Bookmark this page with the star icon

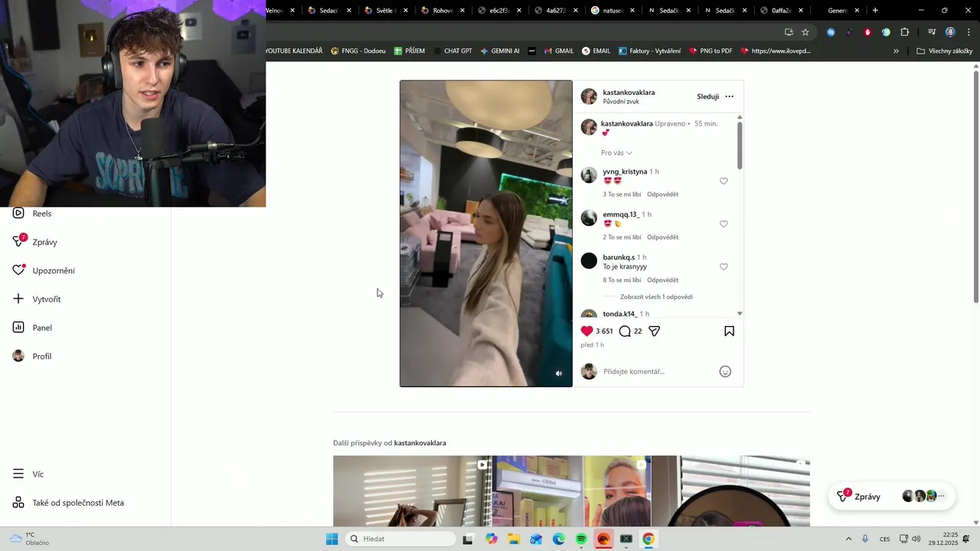(x=805, y=32)
